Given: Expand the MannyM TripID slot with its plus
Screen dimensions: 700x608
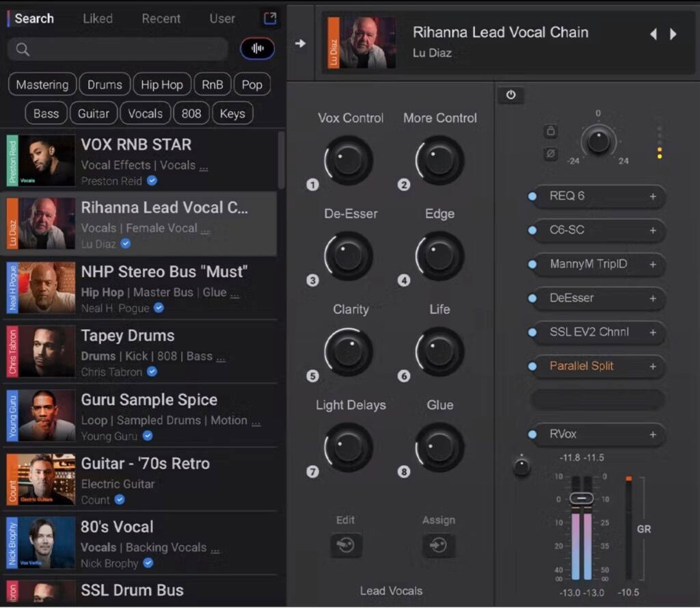Looking at the screenshot, I should (x=653, y=265).
